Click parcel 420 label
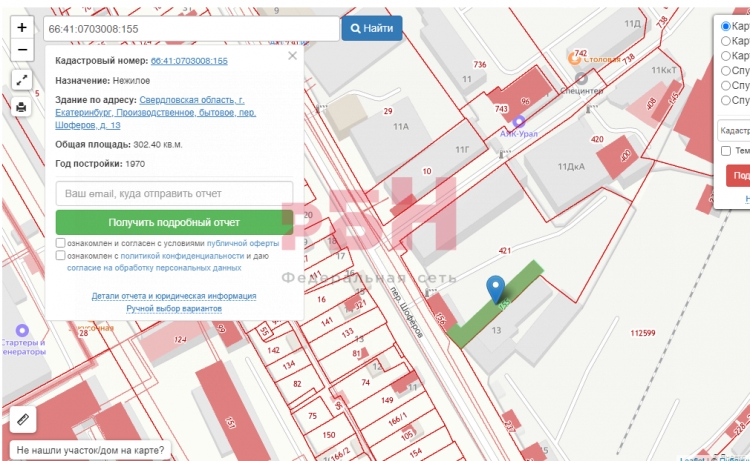The width and height of the screenshot is (750, 461). 597,139
